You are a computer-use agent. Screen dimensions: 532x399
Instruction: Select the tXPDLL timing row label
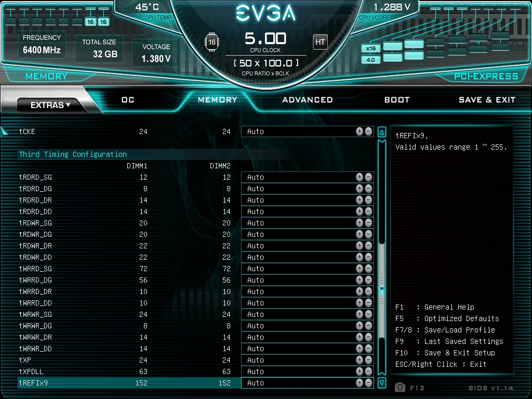31,371
